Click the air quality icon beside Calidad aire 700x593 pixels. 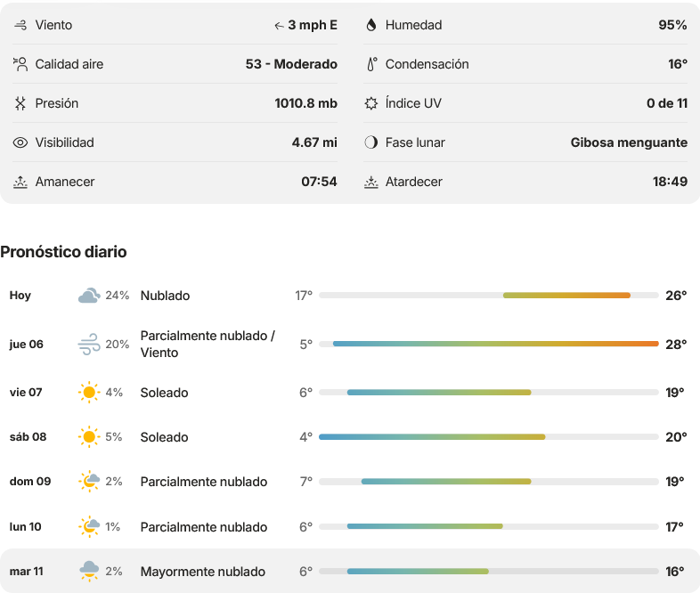coord(20,64)
